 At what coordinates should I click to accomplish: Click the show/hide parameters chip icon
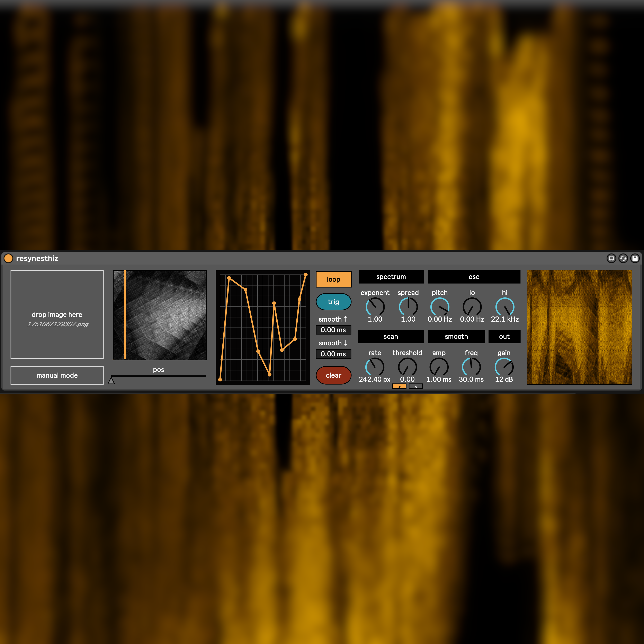[x=611, y=258]
